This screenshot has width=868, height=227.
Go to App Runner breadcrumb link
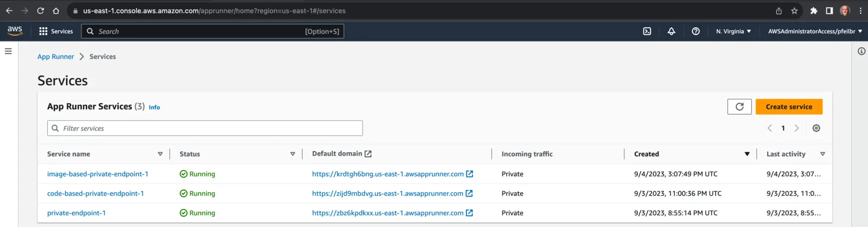55,56
